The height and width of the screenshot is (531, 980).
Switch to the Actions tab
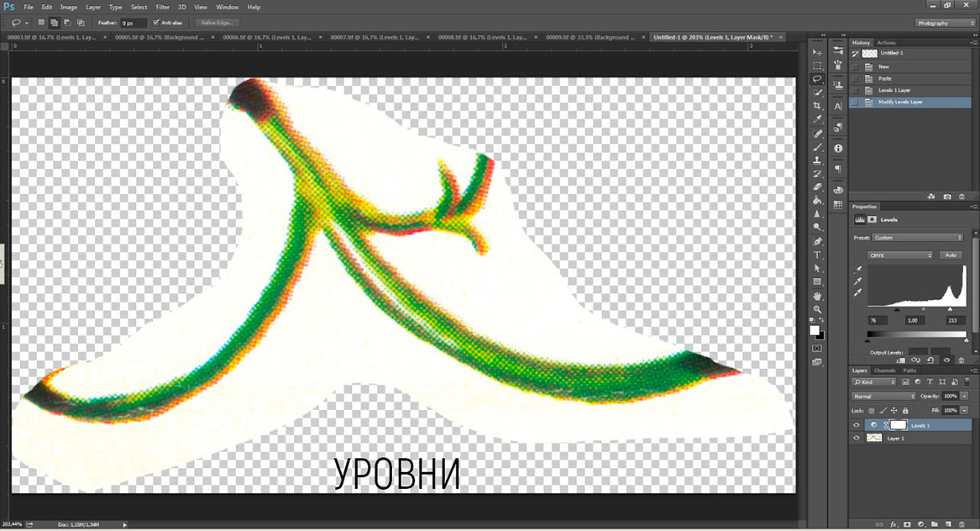pos(886,43)
